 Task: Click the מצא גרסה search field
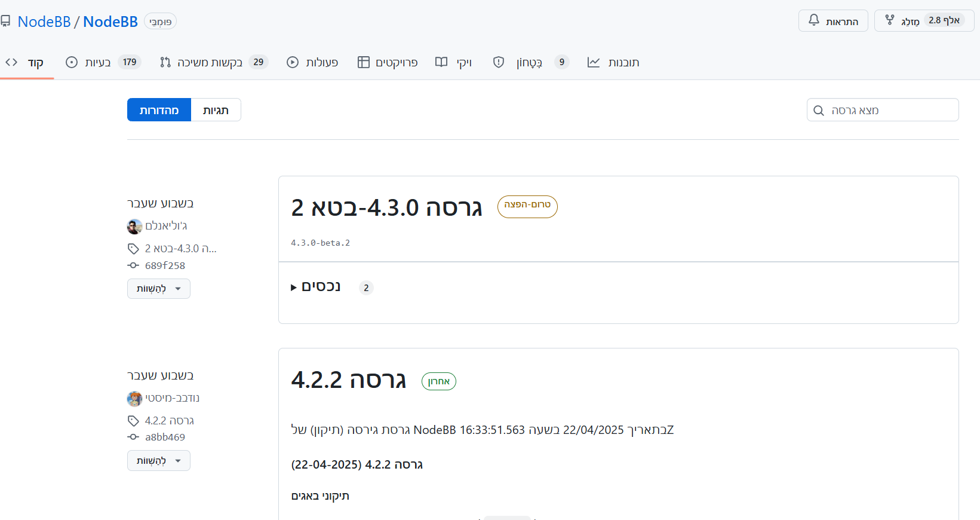(x=883, y=110)
